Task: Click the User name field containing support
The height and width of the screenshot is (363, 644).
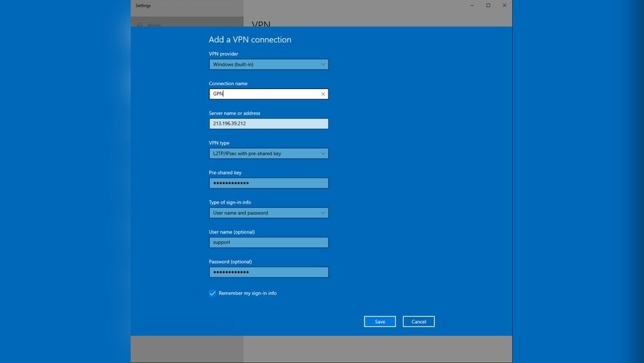Action: (269, 242)
